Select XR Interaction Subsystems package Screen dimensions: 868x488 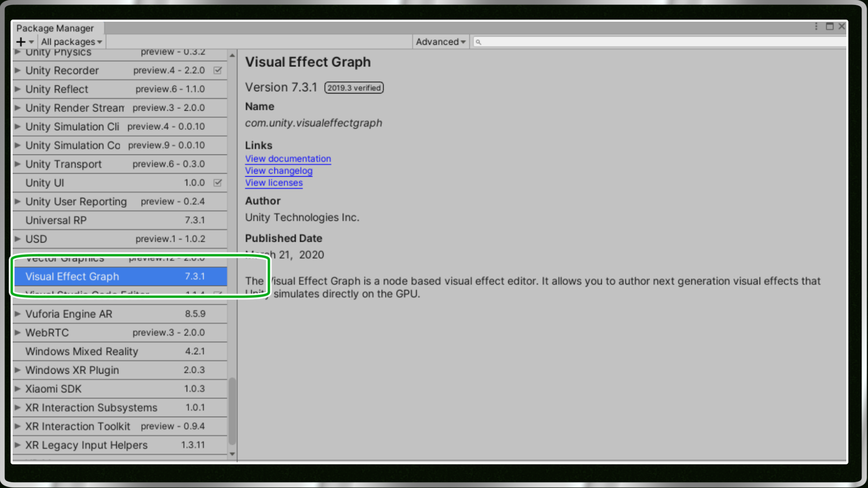tap(120, 408)
